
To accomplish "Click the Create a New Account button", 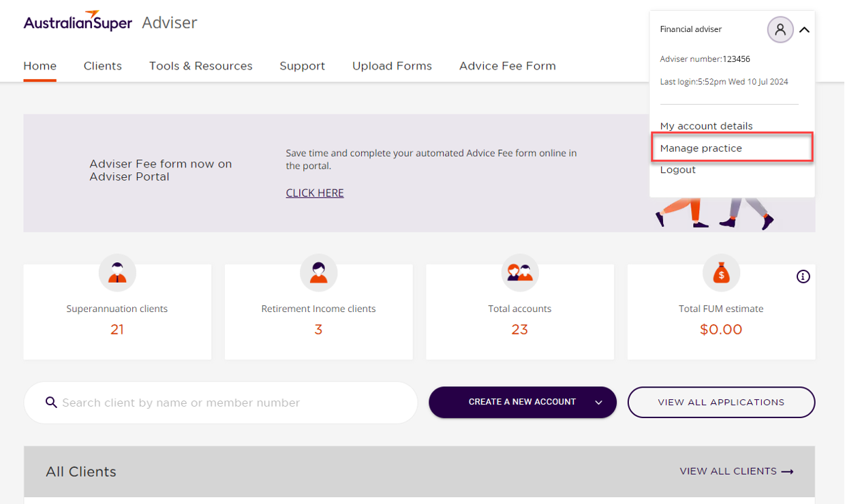I will [x=523, y=403].
